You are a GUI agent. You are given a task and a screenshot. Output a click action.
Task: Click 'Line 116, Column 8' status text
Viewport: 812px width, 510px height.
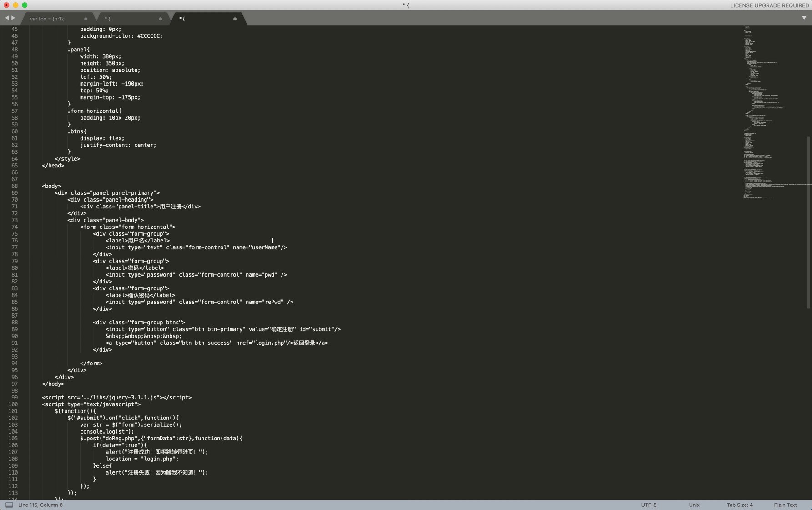click(40, 505)
